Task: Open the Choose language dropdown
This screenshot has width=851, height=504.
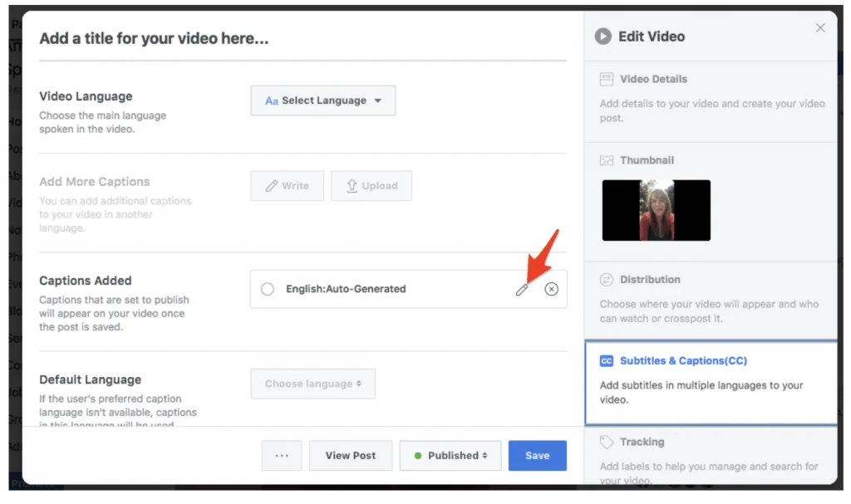Action: (x=312, y=384)
